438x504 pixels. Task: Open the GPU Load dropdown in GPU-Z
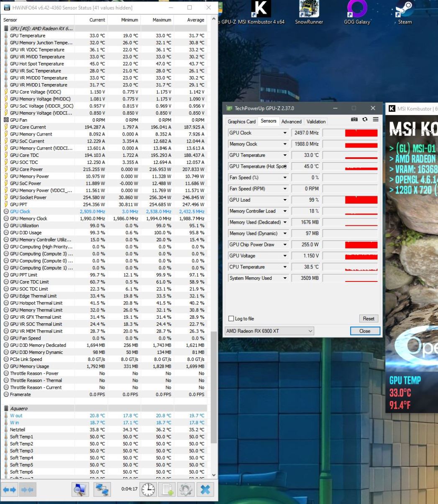coord(285,200)
